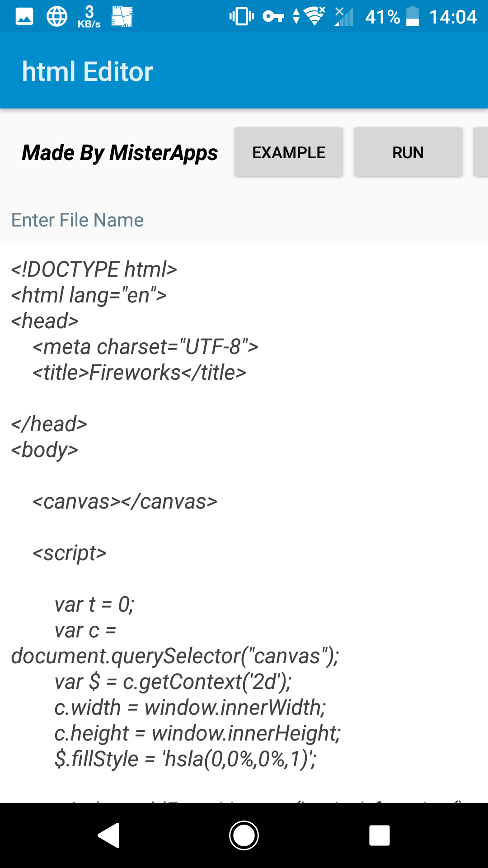Tap the KB/s network speed indicator
The width and height of the screenshot is (488, 868).
[89, 17]
